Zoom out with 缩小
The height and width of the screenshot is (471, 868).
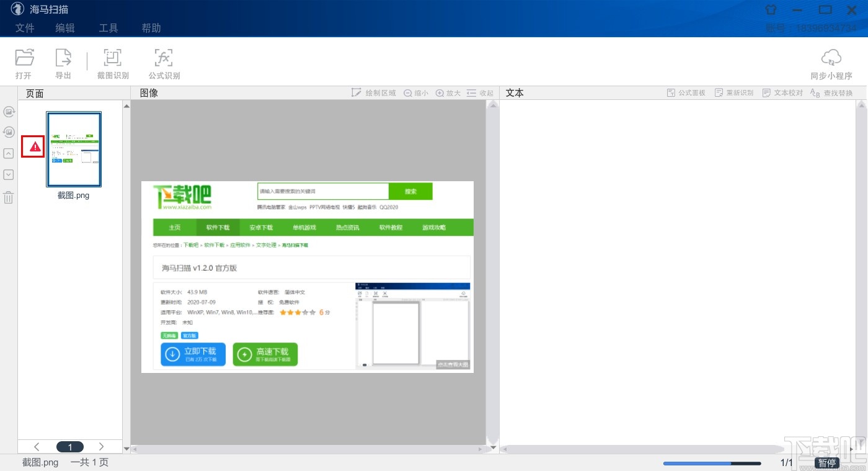click(416, 93)
